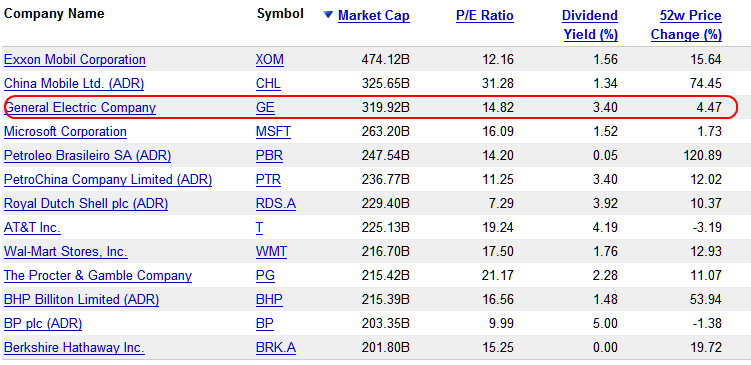751x365 pixels.
Task: Open Exxon Mobil Corporation company link
Action: click(x=75, y=59)
